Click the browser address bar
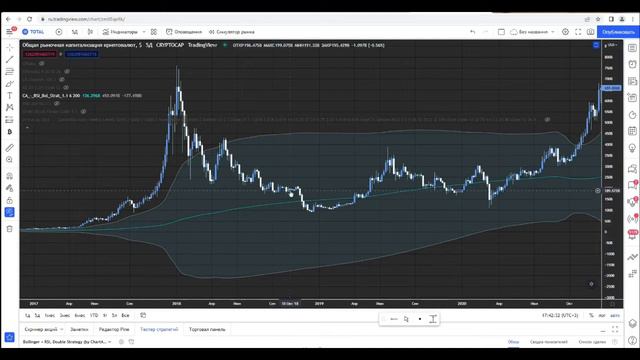Image resolution: width=640 pixels, height=360 pixels. 310,19
